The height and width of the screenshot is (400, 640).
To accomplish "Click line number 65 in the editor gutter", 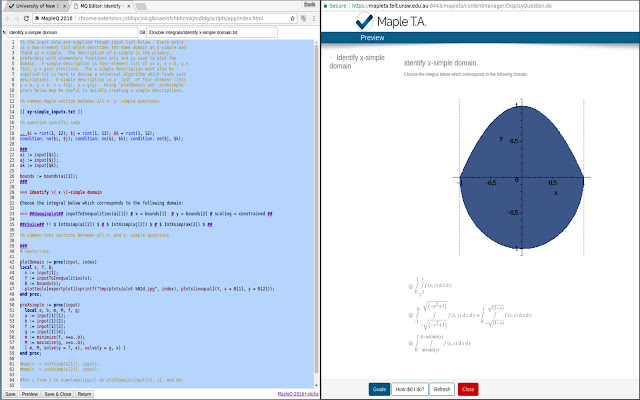I will [x=12, y=385].
